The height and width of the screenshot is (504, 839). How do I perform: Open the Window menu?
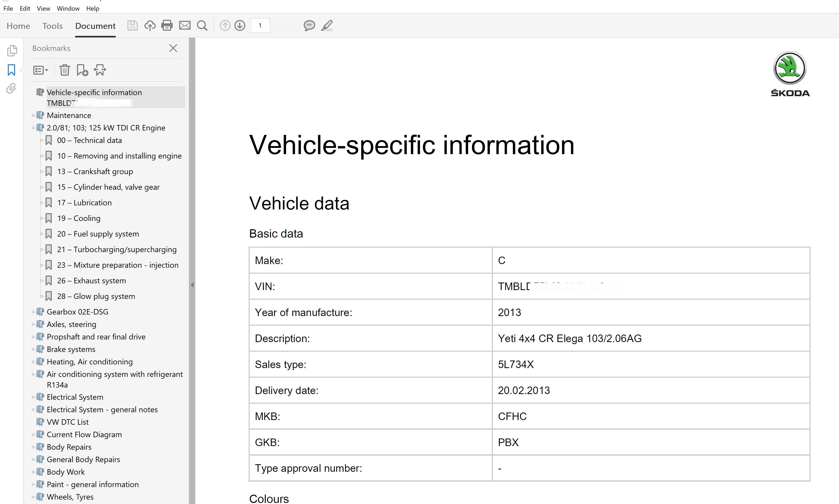(x=68, y=9)
